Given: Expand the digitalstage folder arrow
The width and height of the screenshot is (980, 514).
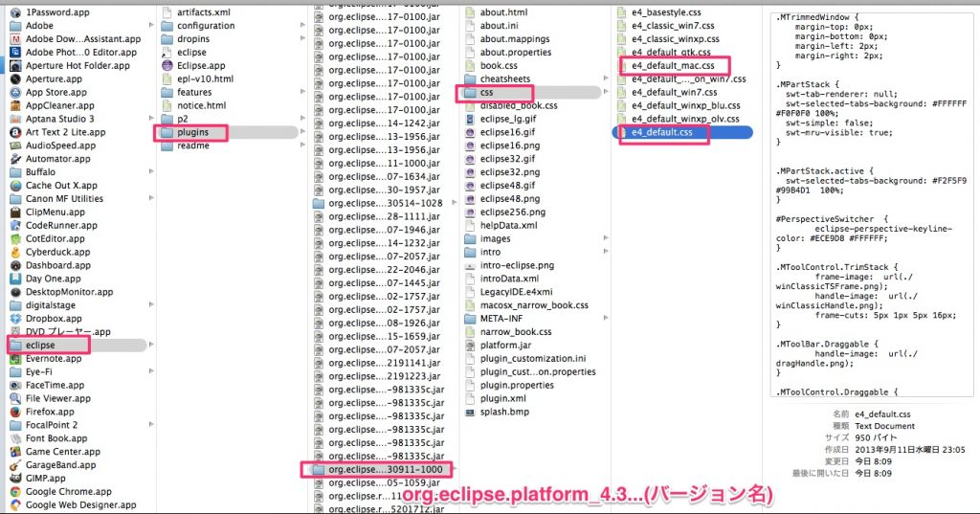Looking at the screenshot, I should point(150,305).
